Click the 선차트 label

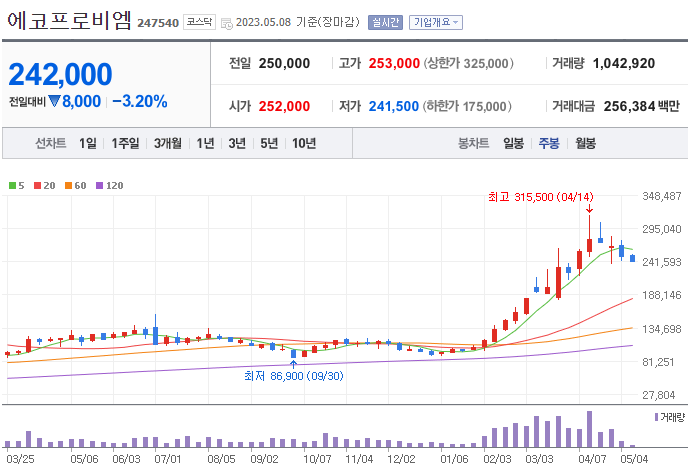pos(50,143)
